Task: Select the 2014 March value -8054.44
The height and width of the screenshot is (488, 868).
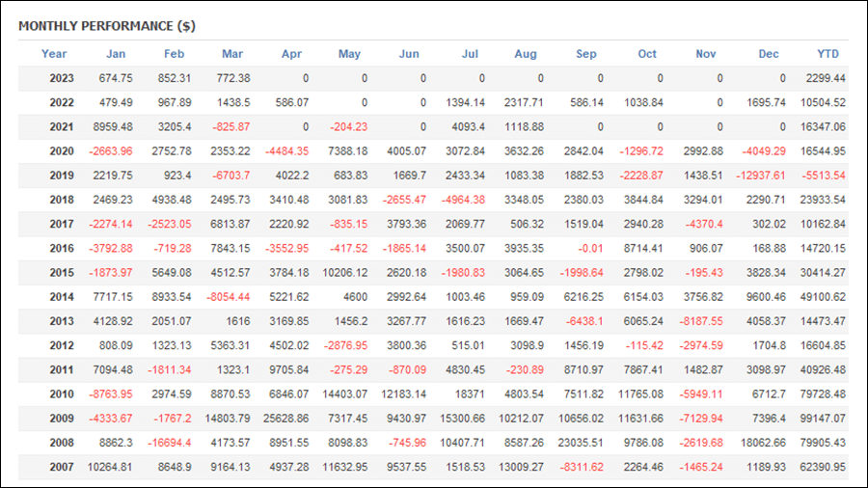Action: coord(228,297)
